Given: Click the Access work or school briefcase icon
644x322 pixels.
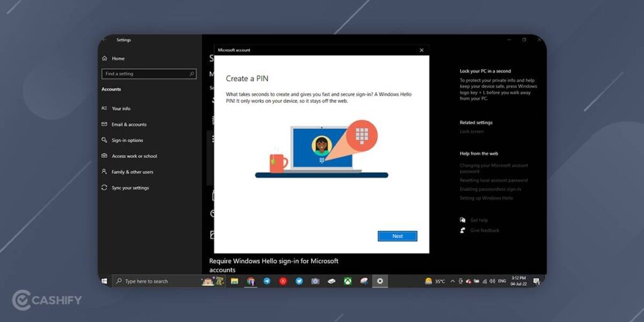Looking at the screenshot, I should coord(104,156).
